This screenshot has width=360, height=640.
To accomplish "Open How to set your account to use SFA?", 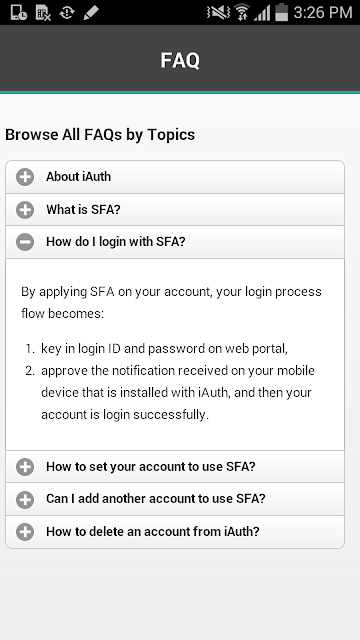I will (x=175, y=467).
